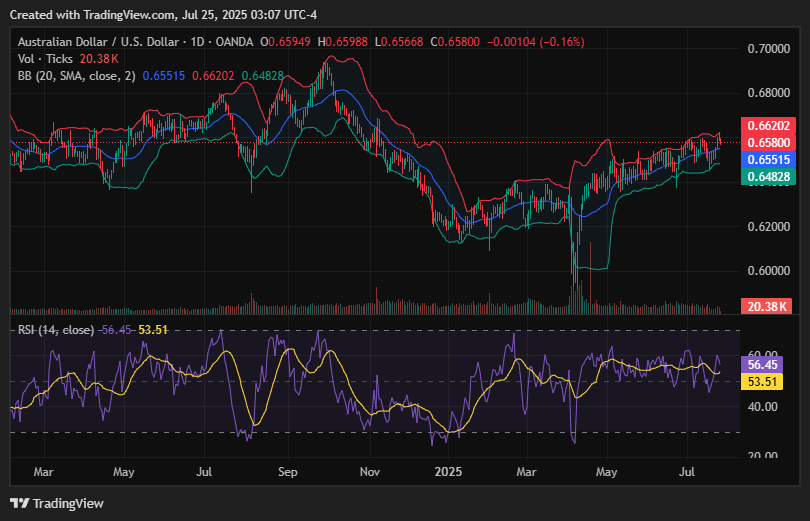
Task: Click the first May label on time axis
Action: pyautogui.click(x=123, y=472)
